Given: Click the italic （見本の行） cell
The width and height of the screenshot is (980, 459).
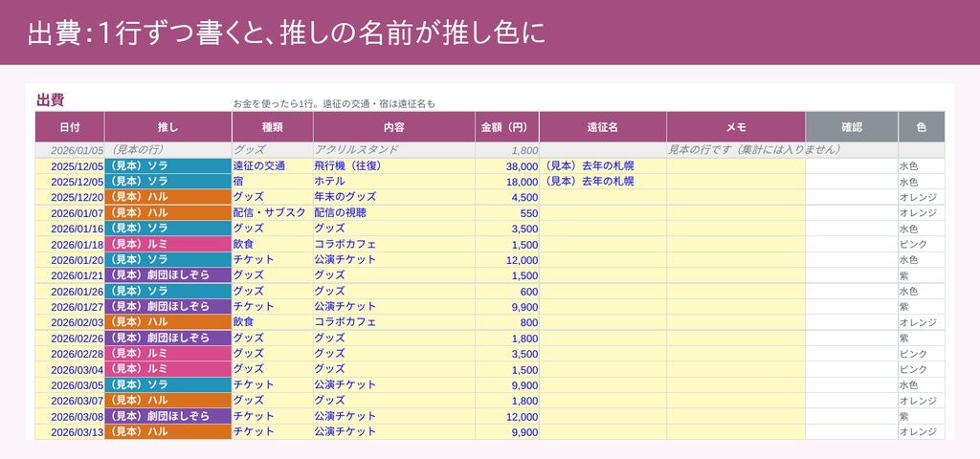Looking at the screenshot, I should coord(168,150).
